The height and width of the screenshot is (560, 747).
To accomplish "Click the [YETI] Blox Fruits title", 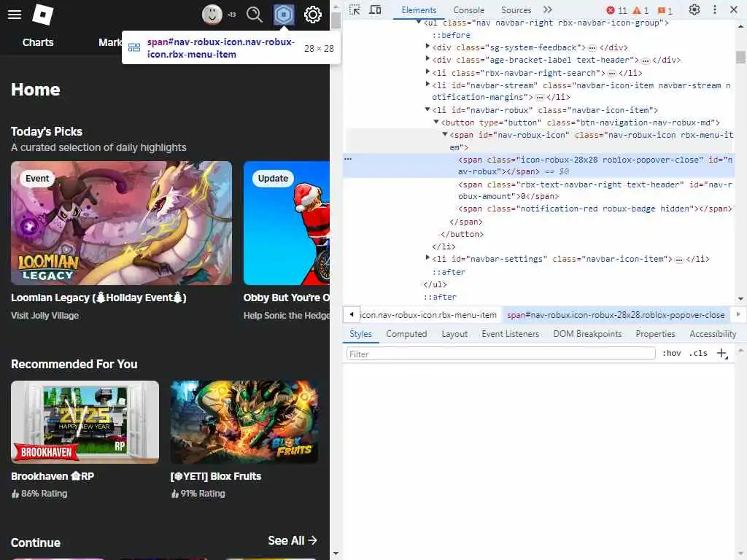I will coord(216,476).
